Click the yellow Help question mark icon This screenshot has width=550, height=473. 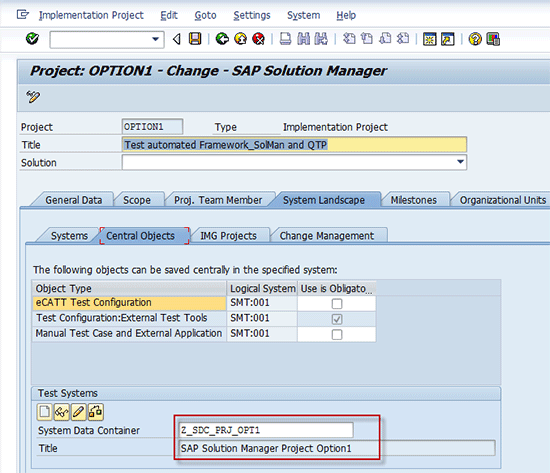[475, 39]
